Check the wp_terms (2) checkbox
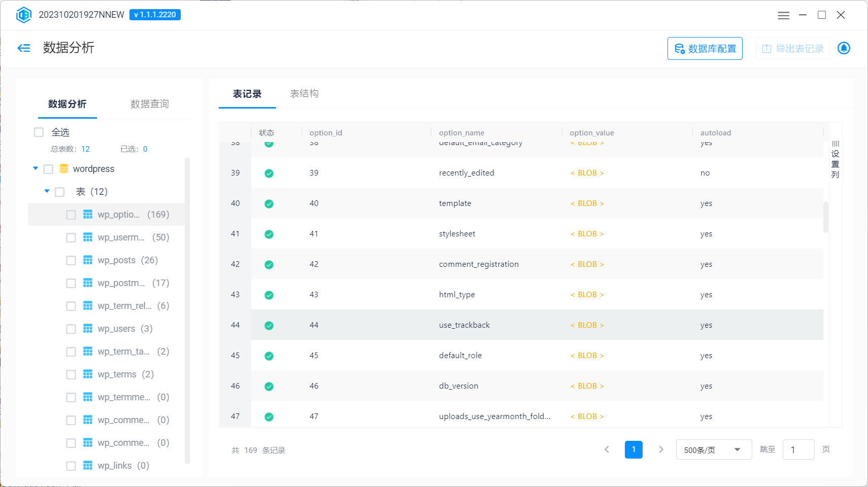 click(x=71, y=374)
